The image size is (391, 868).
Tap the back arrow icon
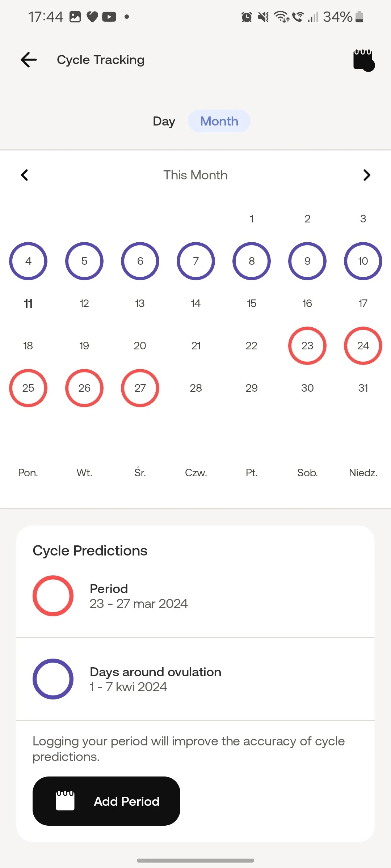[x=29, y=60]
